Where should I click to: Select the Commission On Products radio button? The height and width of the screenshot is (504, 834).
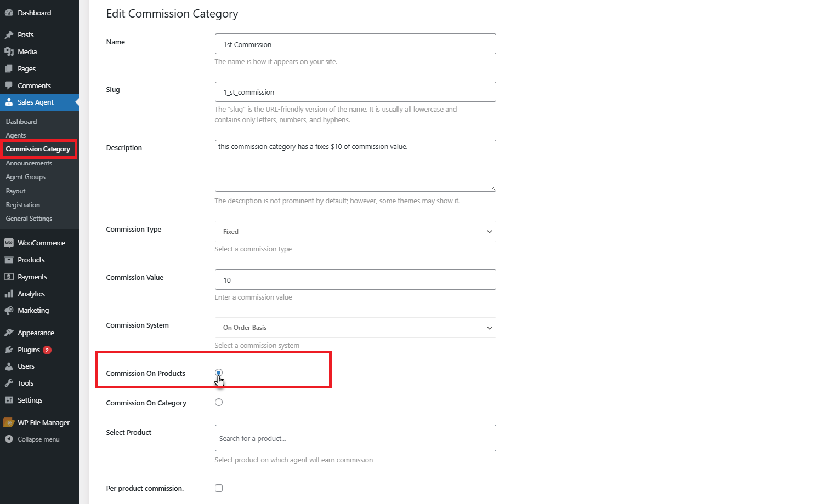coord(219,373)
